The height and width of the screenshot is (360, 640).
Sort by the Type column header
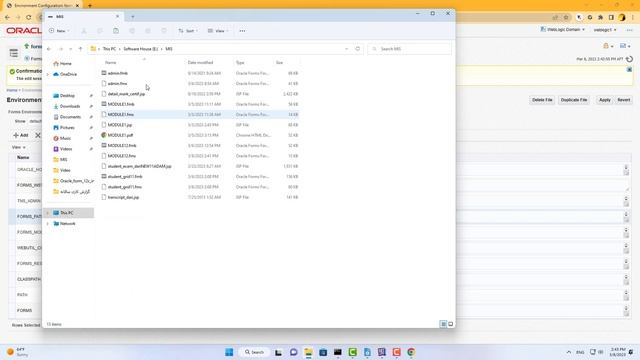pyautogui.click(x=240, y=62)
